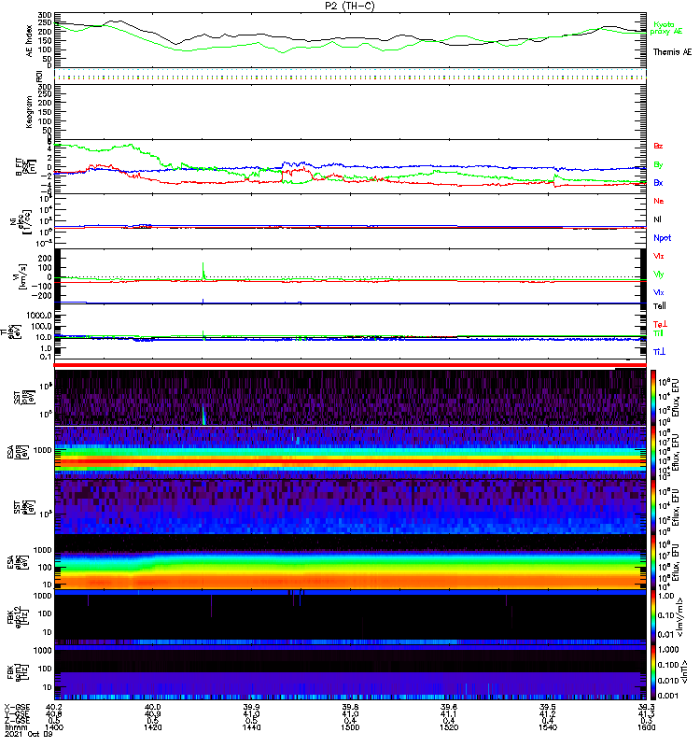The height and width of the screenshot is (747, 700).
Task: Click the red 'Vix' velocity legend label
Action: click(659, 256)
